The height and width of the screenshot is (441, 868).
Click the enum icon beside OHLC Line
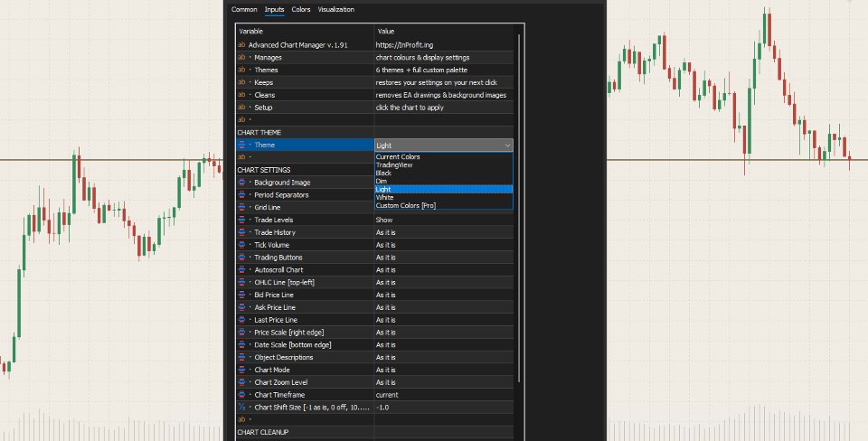[241, 282]
